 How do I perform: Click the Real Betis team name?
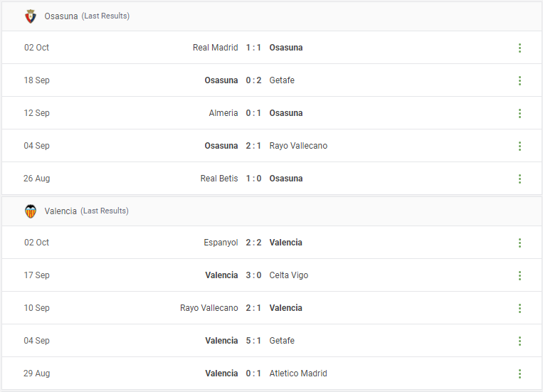[x=219, y=179]
